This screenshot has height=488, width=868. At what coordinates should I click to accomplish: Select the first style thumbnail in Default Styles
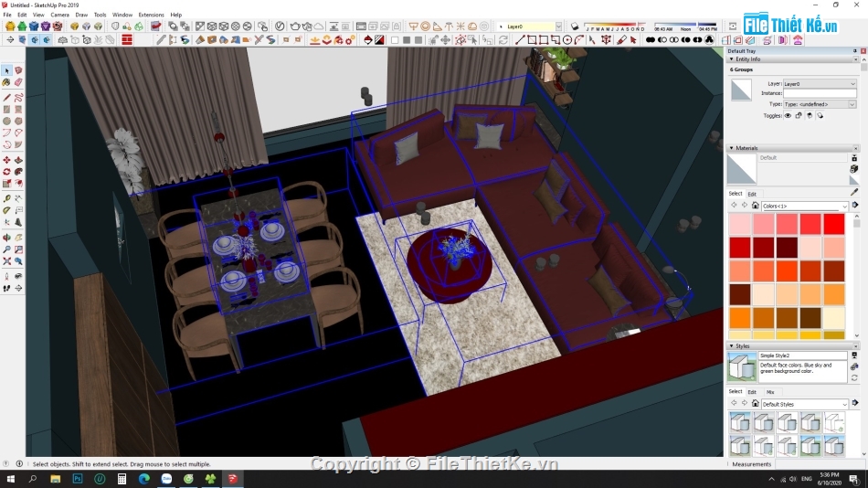740,422
